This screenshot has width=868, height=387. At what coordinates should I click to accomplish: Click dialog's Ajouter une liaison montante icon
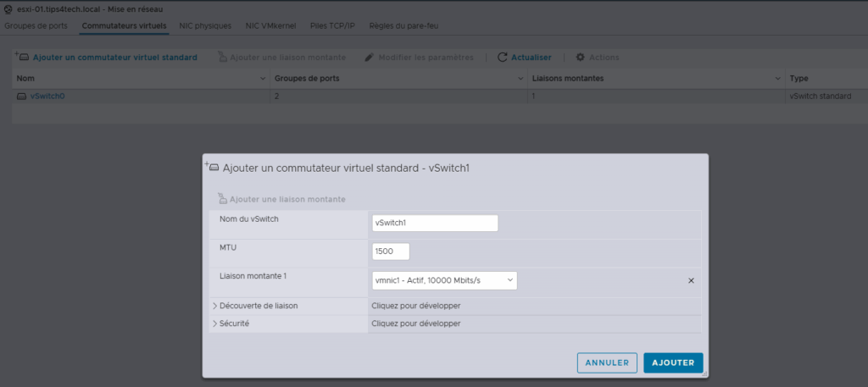(223, 199)
